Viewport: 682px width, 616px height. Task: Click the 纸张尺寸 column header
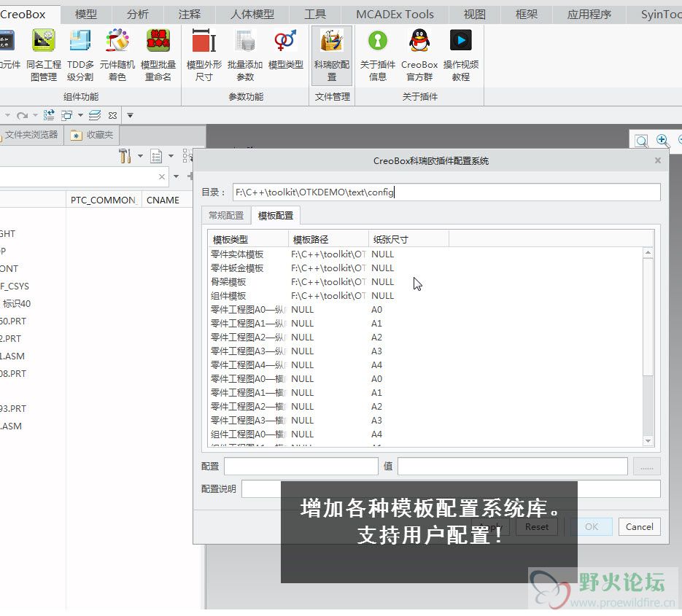pos(409,239)
